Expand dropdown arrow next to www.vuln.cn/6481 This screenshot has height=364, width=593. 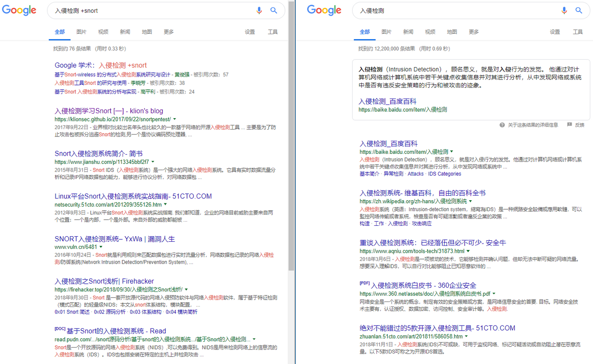(x=101, y=247)
